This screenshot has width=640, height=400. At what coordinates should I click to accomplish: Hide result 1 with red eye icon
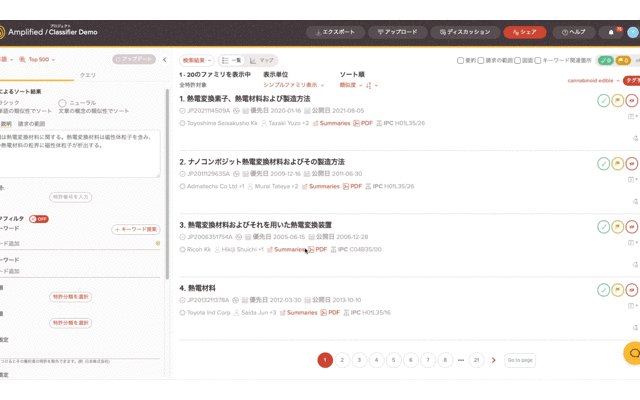(x=631, y=100)
